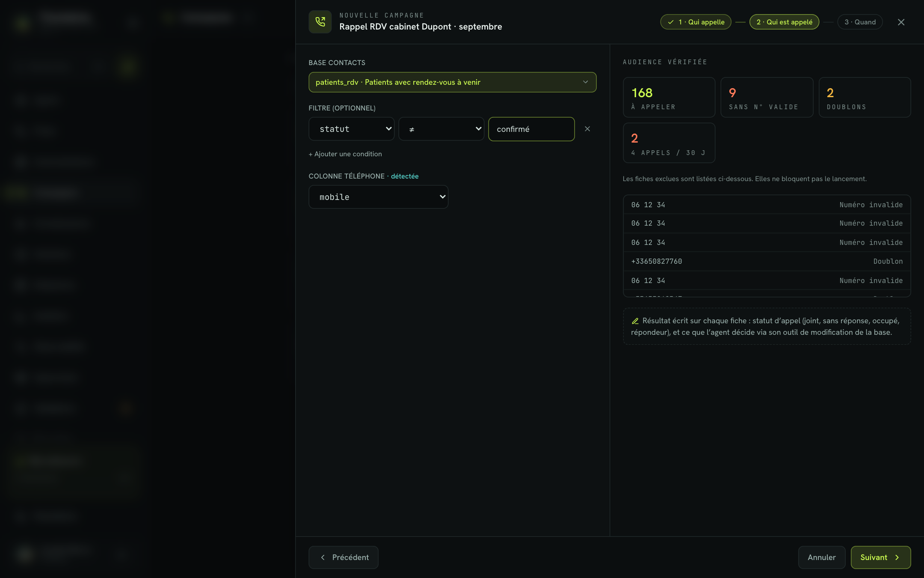Open the statut field dropdown

352,129
